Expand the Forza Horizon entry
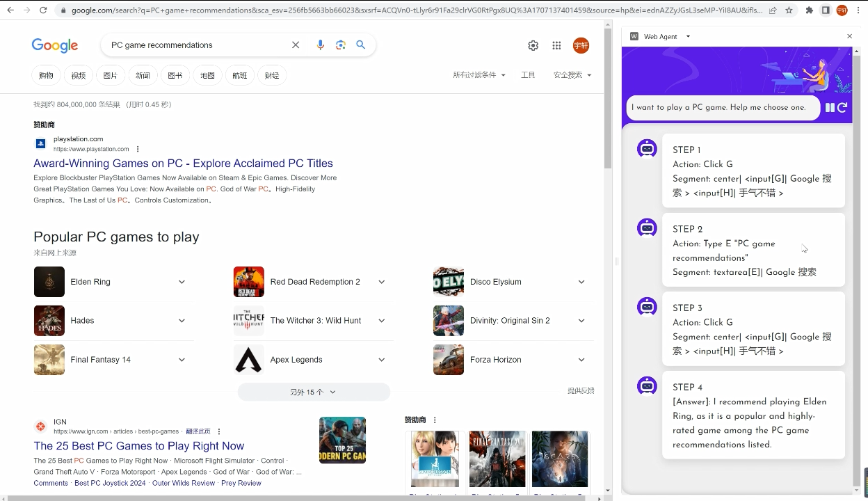868x501 pixels. point(581,360)
